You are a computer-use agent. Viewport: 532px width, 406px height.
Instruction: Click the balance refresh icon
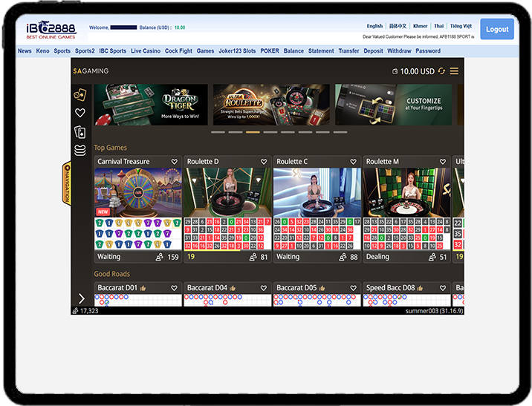[441, 71]
